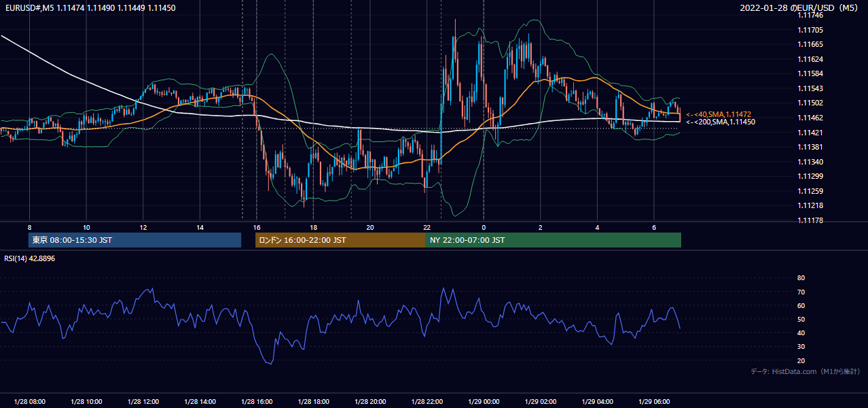Click price axis label 1.11259
This screenshot has width=868, height=408.
810,191
